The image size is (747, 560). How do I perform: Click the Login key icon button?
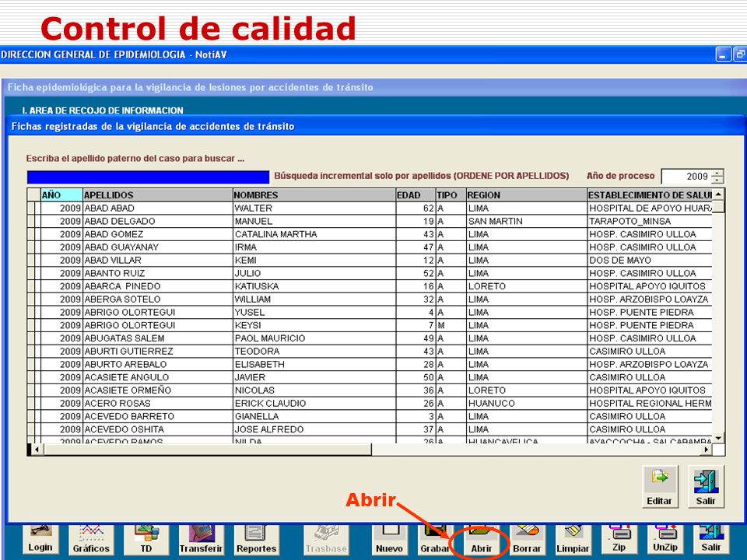tap(40, 540)
